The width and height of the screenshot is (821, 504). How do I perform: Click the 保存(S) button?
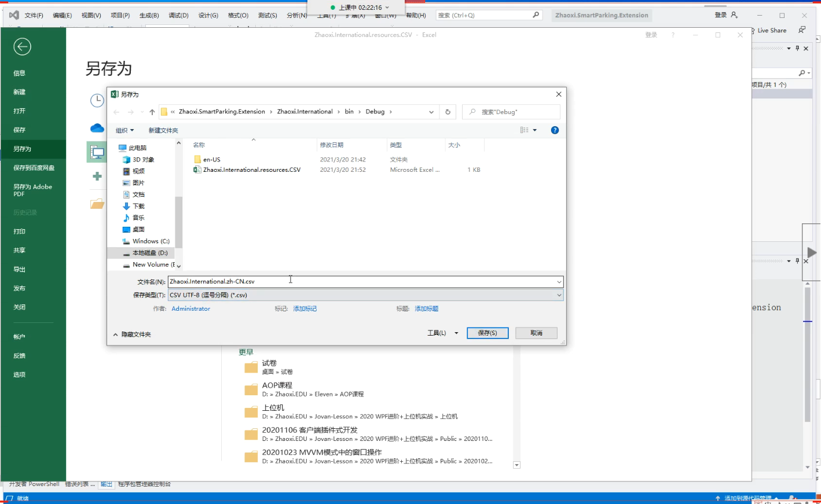point(488,333)
